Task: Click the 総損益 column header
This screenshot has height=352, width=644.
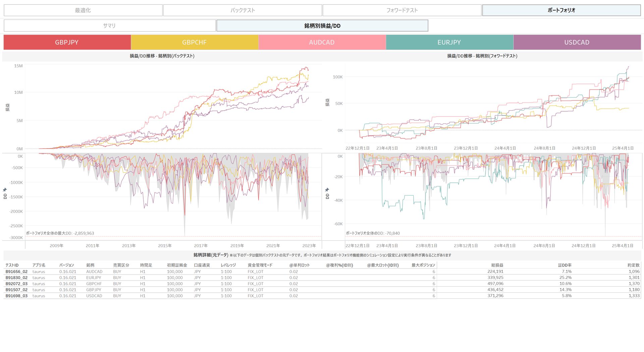Action: coord(497,265)
